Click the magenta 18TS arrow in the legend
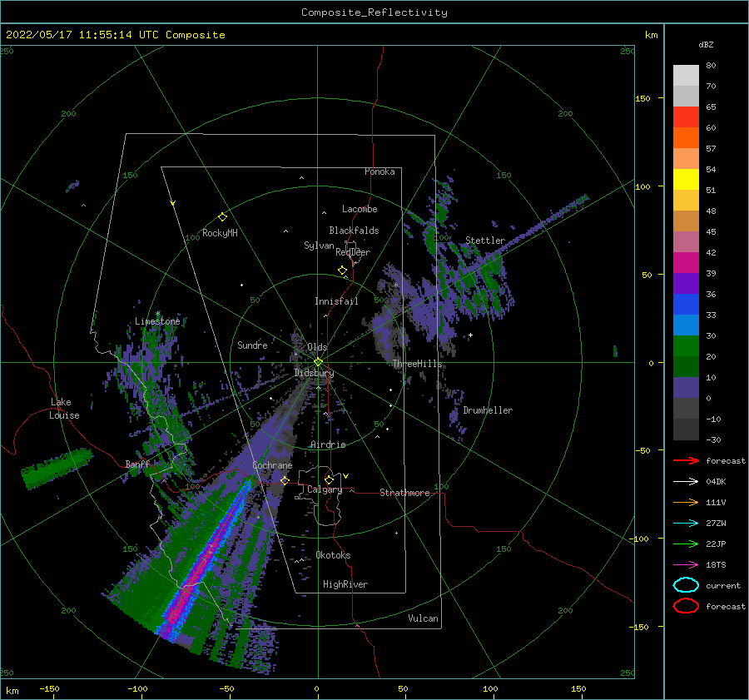 pos(686,565)
